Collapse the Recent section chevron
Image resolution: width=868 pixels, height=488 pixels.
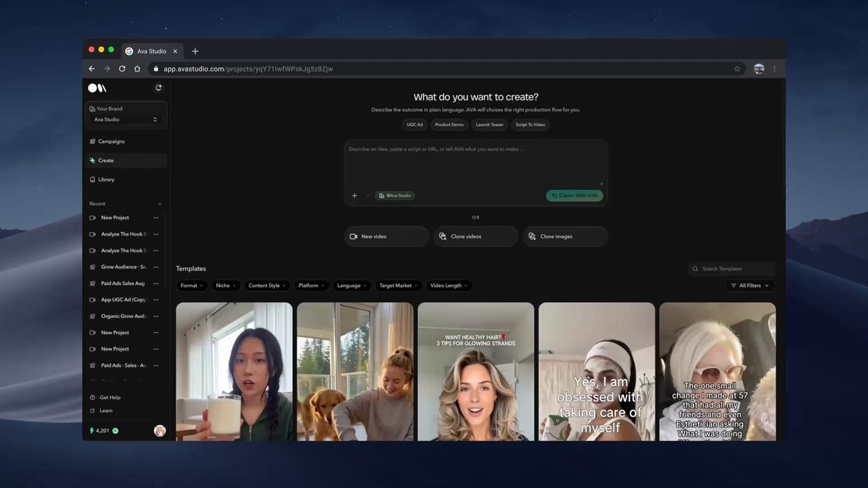coord(160,204)
